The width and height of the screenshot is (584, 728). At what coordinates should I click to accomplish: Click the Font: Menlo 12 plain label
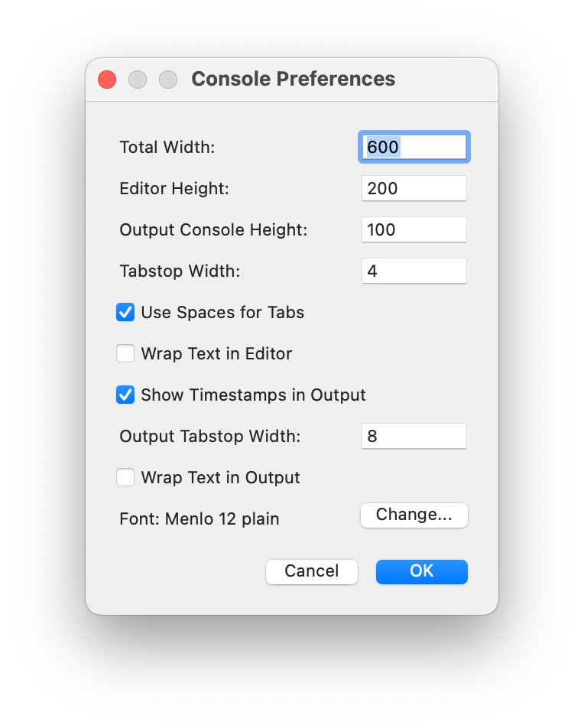tap(199, 518)
